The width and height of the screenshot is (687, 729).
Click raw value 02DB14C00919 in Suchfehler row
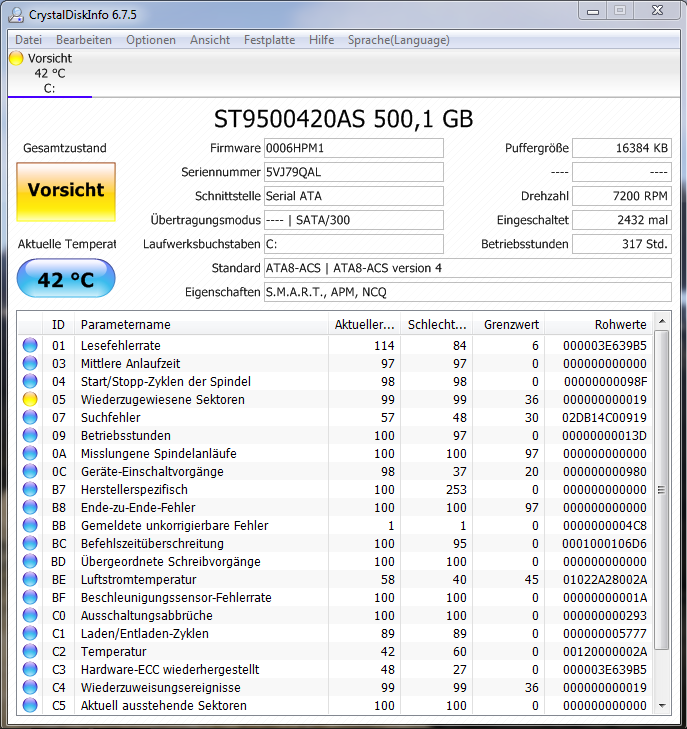point(604,418)
